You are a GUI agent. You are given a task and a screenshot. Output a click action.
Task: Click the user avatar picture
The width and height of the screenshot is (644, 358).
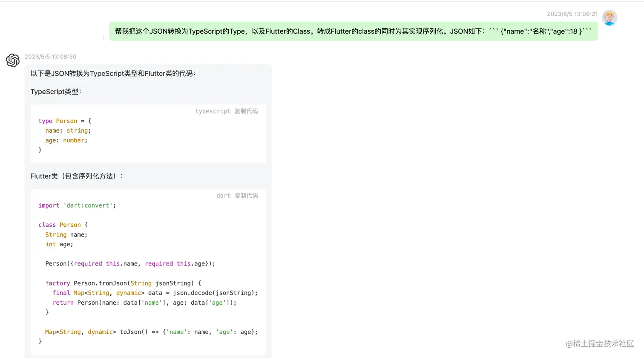(x=609, y=17)
